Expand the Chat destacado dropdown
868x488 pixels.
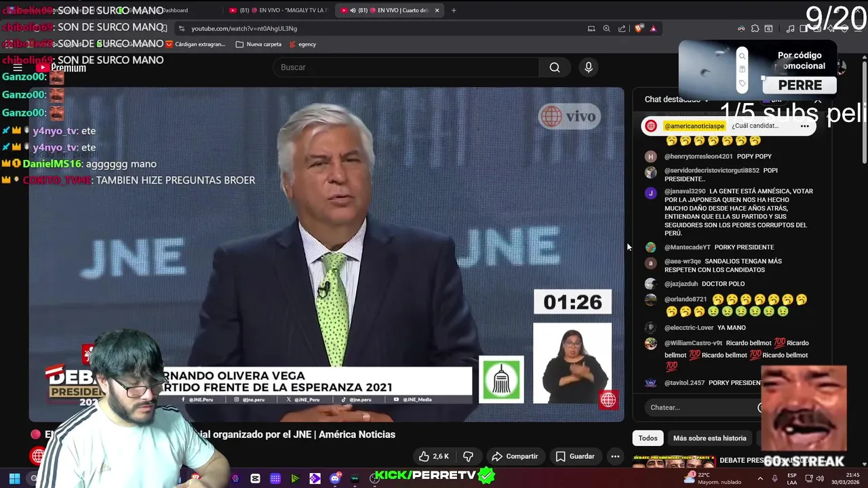[677, 99]
